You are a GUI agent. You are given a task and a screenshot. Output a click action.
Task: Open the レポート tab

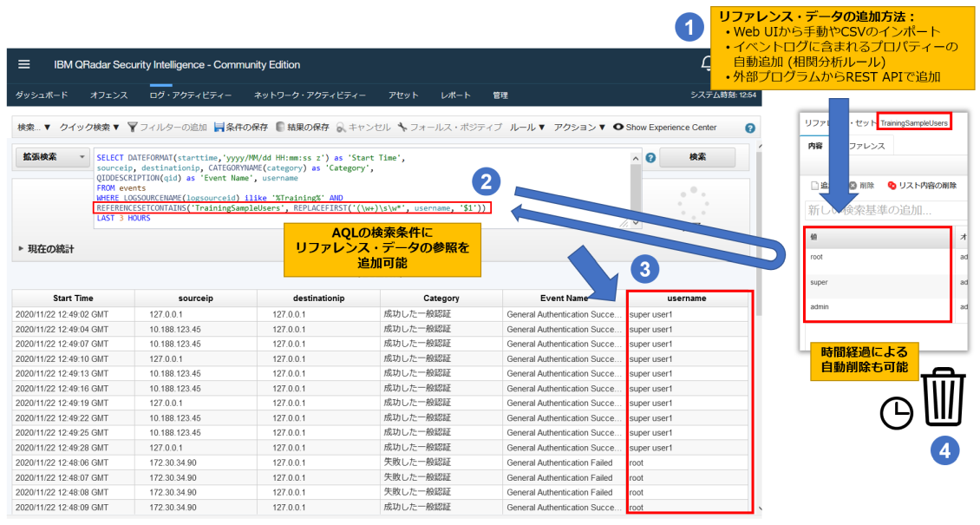(455, 95)
